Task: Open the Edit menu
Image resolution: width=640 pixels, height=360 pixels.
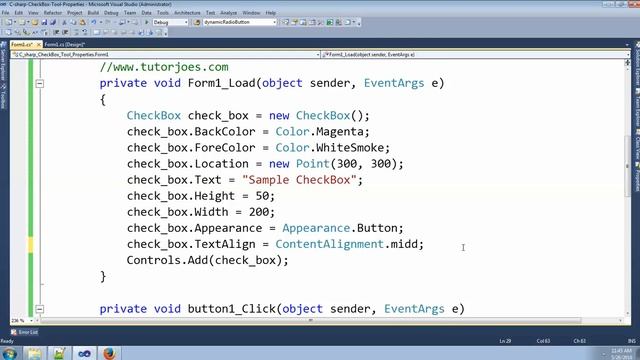Action: [19, 13]
